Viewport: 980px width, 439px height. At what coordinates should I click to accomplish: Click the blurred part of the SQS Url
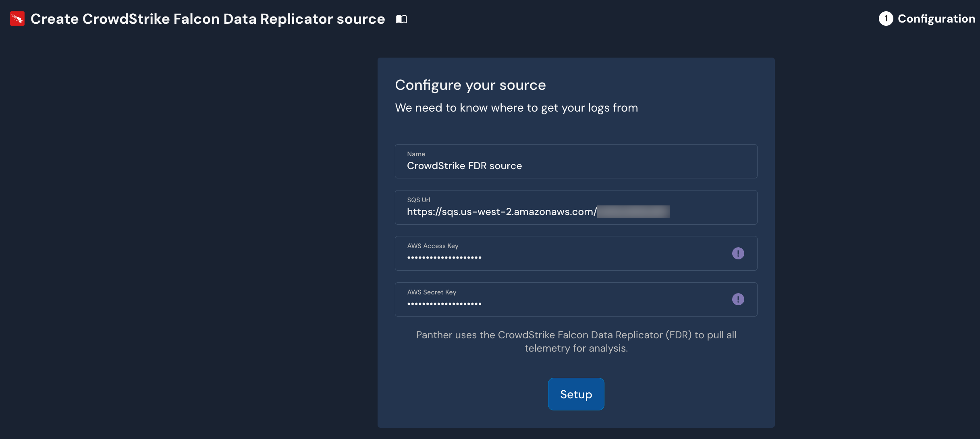tap(633, 212)
